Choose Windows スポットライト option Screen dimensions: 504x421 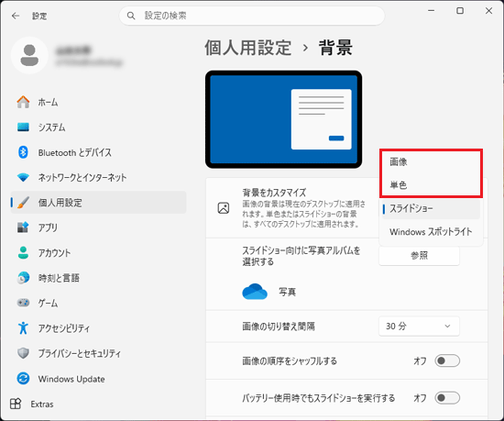431,232
